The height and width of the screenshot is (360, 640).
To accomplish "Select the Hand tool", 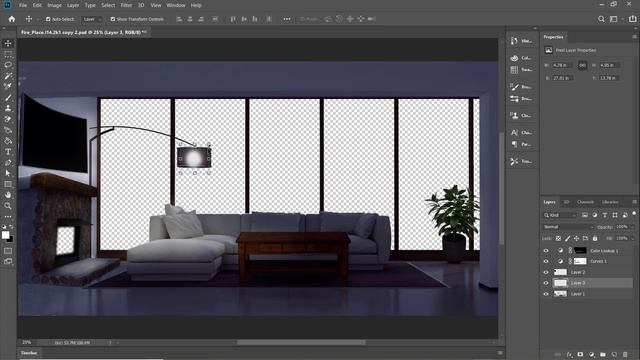I will coord(8,195).
